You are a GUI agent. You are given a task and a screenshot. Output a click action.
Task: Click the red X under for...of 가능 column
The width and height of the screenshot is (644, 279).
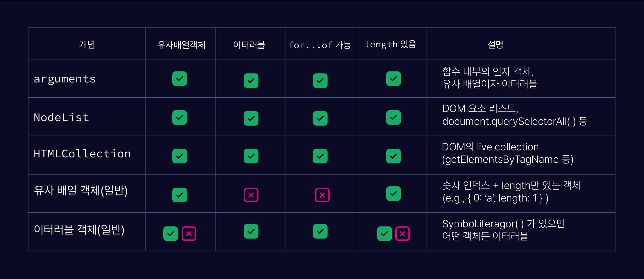tap(322, 195)
